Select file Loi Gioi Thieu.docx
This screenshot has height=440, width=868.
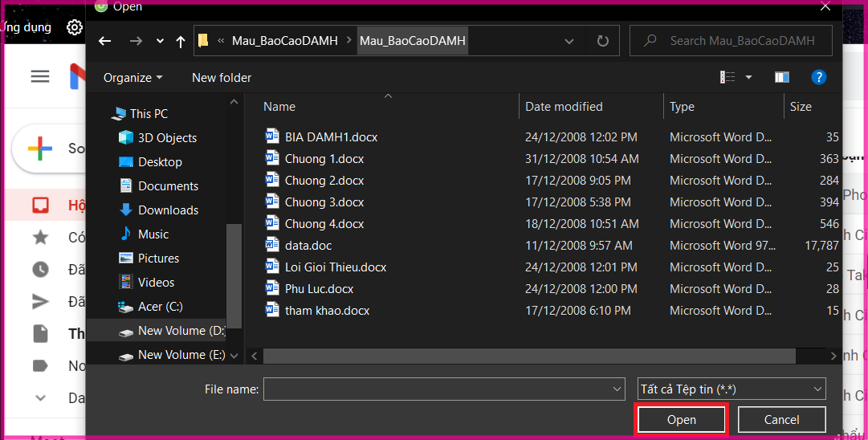pyautogui.click(x=336, y=267)
